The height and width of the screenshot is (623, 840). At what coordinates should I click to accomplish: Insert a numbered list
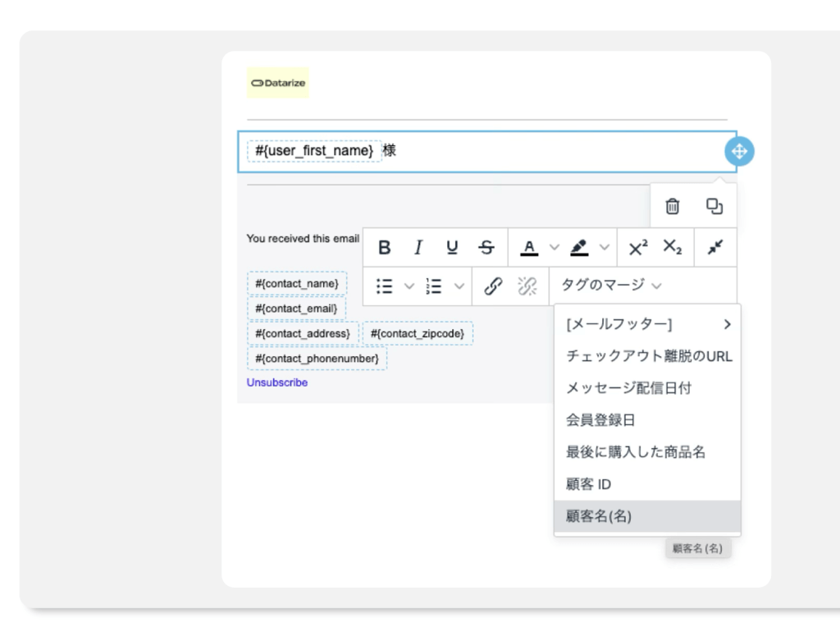(434, 286)
